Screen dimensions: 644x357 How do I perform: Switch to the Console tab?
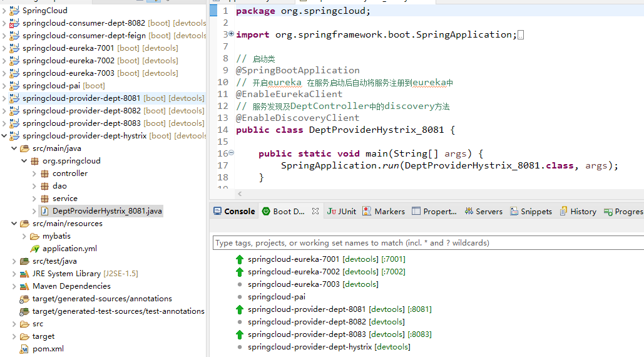pos(234,211)
